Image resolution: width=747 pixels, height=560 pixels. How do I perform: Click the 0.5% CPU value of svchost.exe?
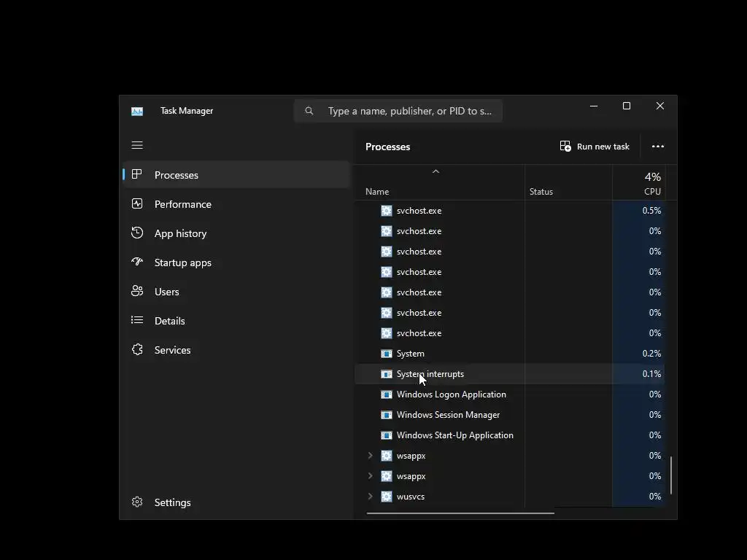651,211
